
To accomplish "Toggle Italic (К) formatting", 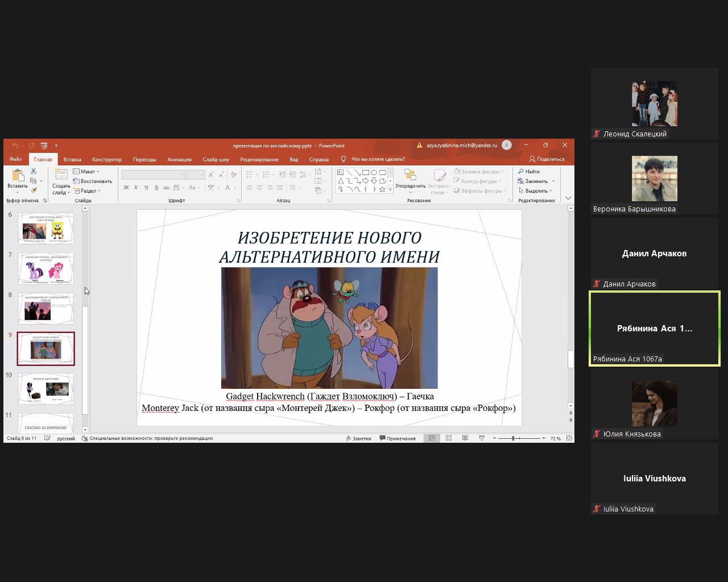I will pyautogui.click(x=136, y=188).
